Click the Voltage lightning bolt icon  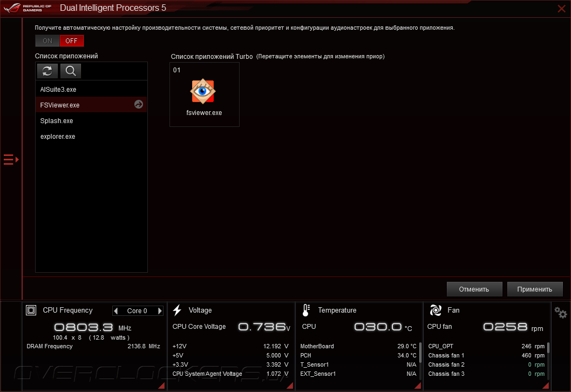178,310
